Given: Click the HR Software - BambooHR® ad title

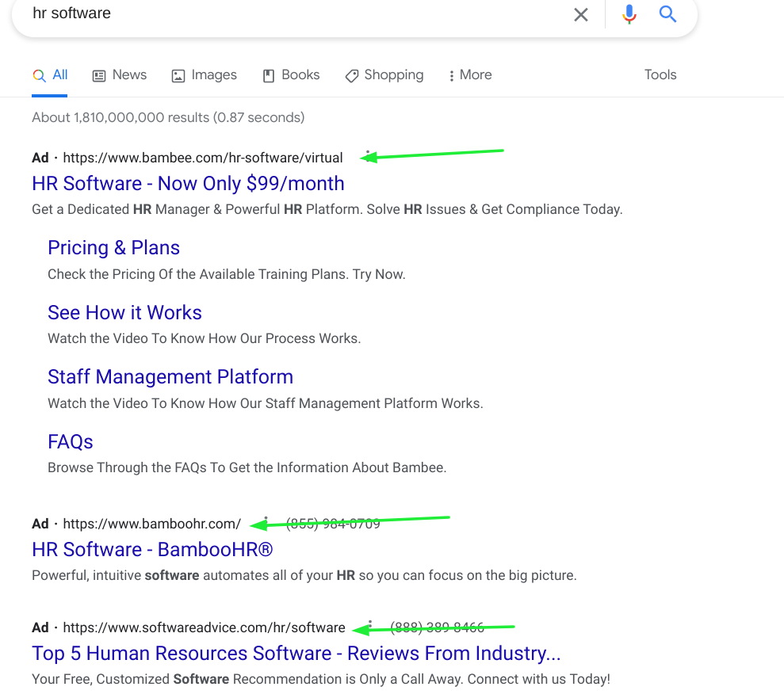Looking at the screenshot, I should (x=152, y=550).
